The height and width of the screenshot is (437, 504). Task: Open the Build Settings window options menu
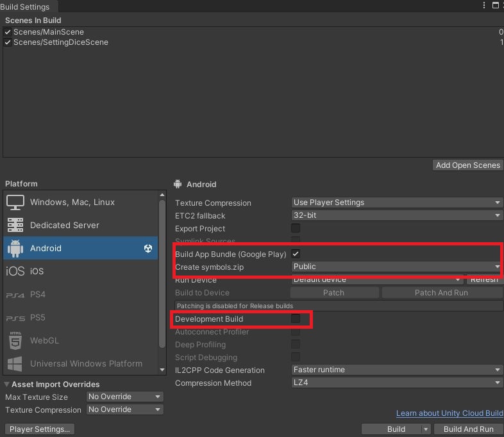(x=484, y=5)
